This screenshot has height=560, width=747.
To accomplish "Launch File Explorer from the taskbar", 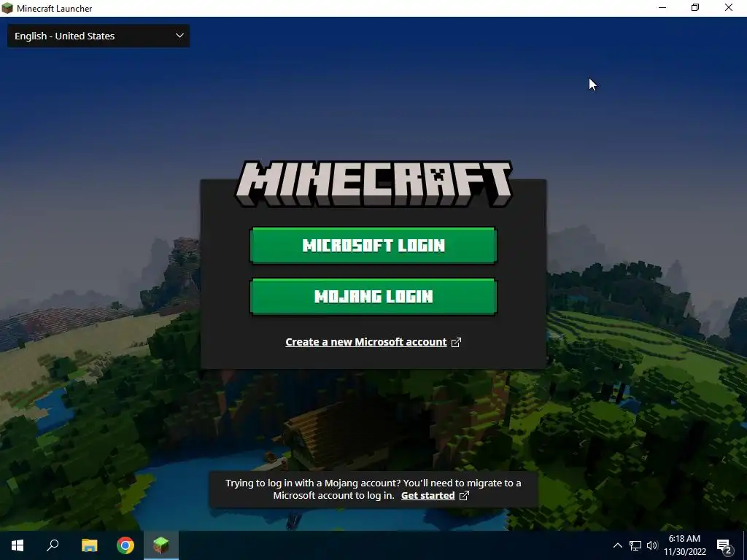I will coord(89,545).
